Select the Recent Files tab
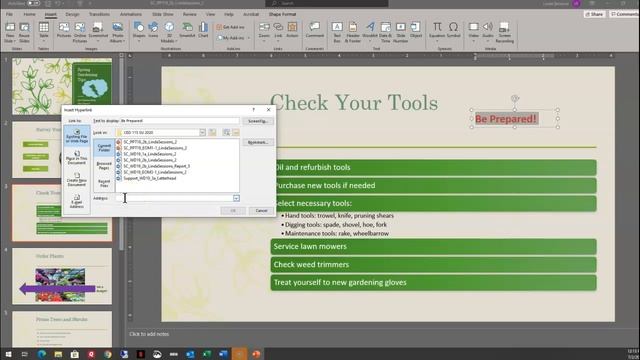 click(104, 183)
